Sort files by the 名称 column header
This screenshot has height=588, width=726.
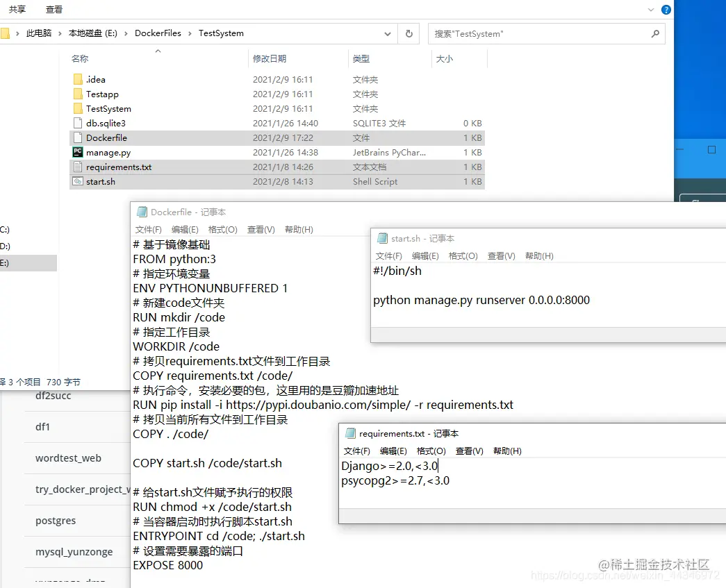(x=80, y=59)
